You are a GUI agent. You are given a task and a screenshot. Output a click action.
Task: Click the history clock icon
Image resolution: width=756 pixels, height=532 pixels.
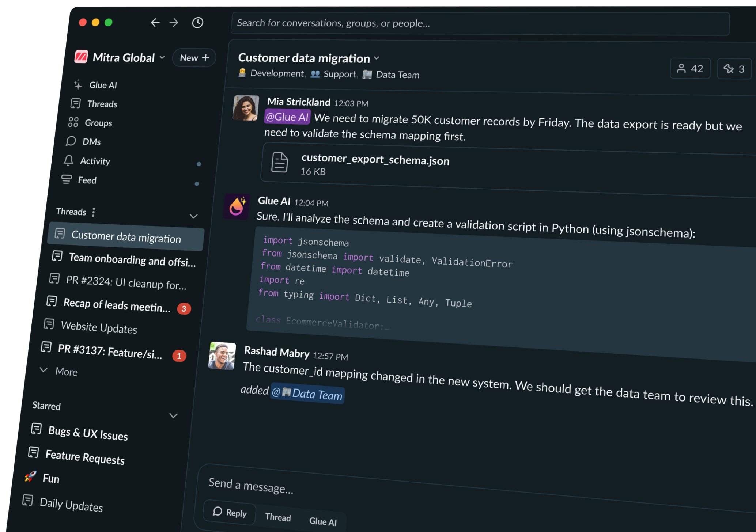point(197,23)
